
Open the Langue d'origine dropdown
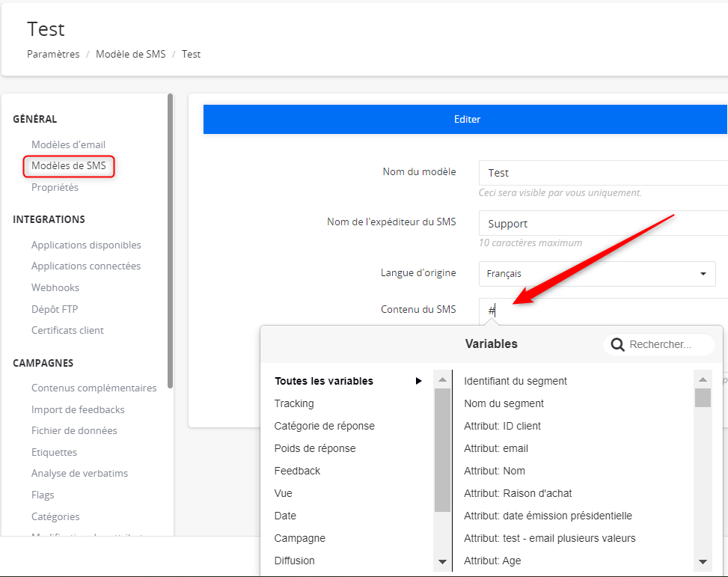tap(596, 274)
